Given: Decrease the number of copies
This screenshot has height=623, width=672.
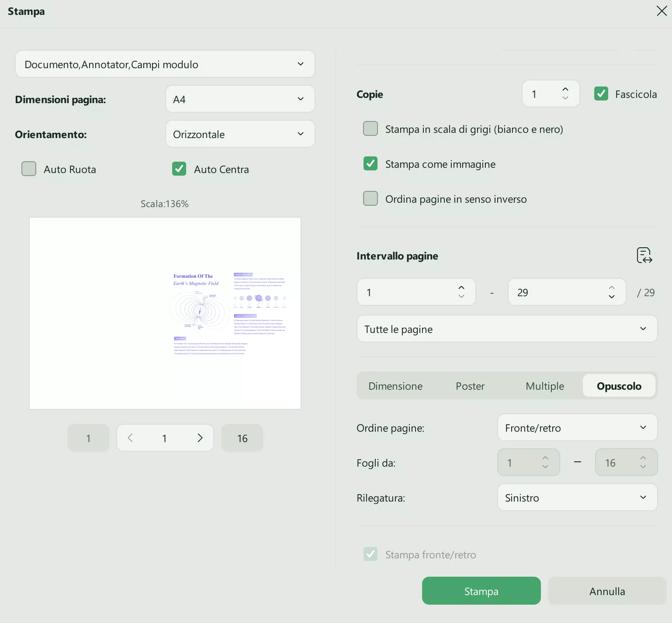Looking at the screenshot, I should pos(565,98).
